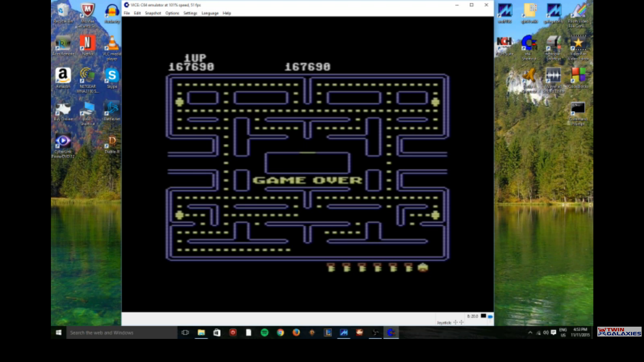Launch Audacity from the desktop
Viewport: 644px width, 362px height.
click(x=112, y=13)
